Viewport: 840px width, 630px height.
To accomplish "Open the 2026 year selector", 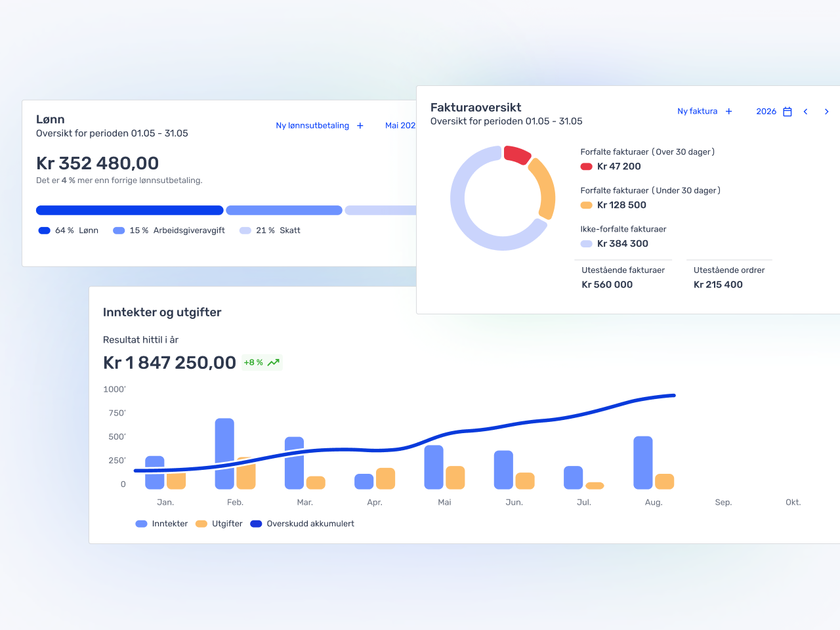I will (x=766, y=112).
